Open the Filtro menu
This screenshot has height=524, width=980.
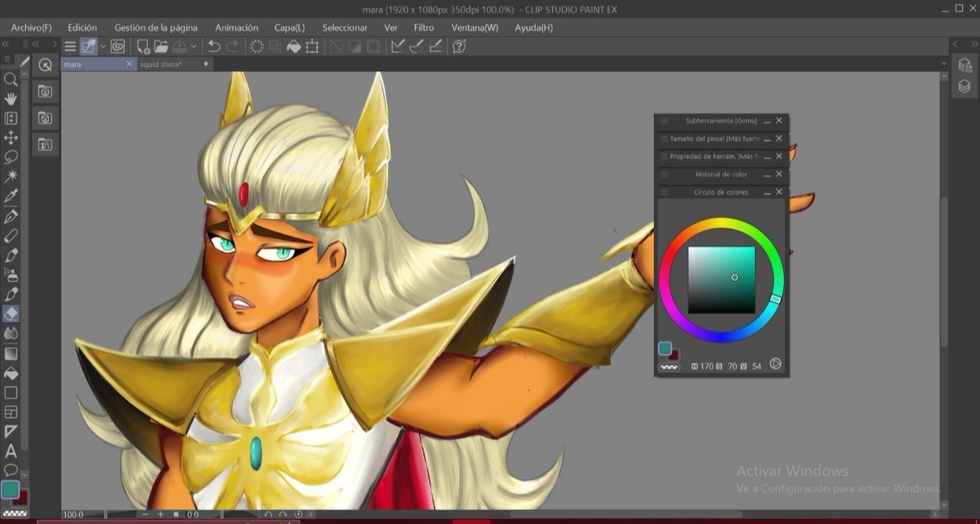(x=424, y=27)
